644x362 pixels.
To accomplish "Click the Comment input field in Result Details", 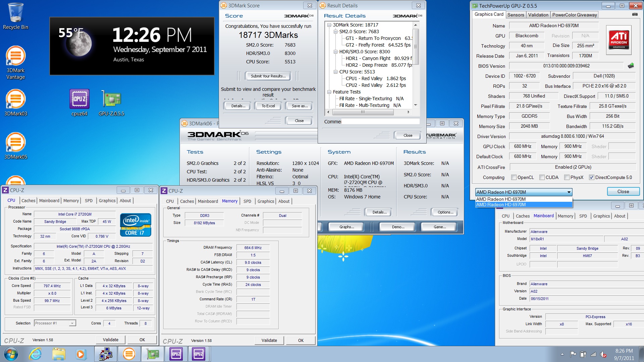I will pyautogui.click(x=380, y=122).
